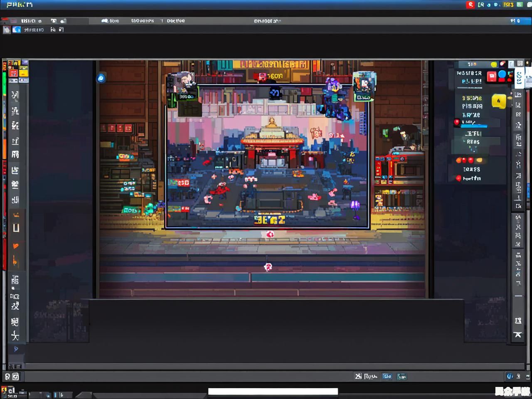
Task: Open the dropdown with cloud icon in menu bar
Action: [110, 21]
